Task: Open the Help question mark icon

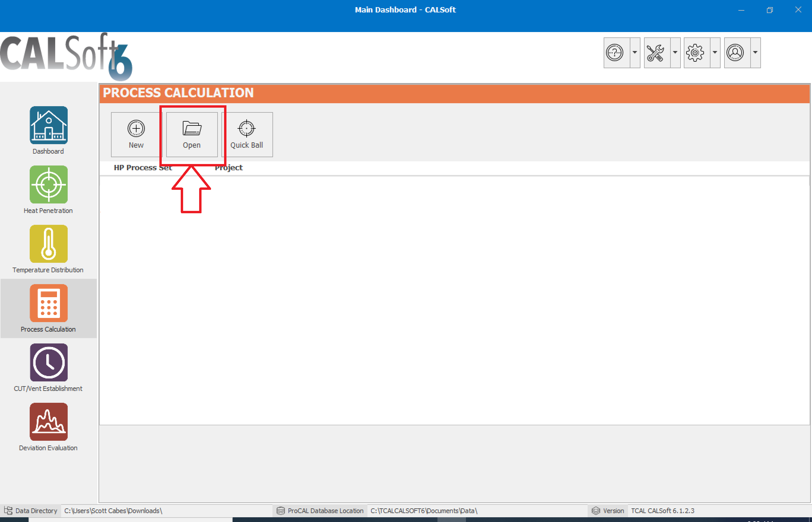Action: pos(615,52)
